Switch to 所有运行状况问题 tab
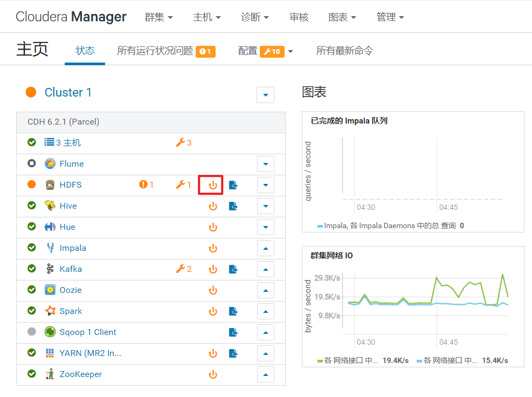This screenshot has height=397, width=532. [x=166, y=51]
